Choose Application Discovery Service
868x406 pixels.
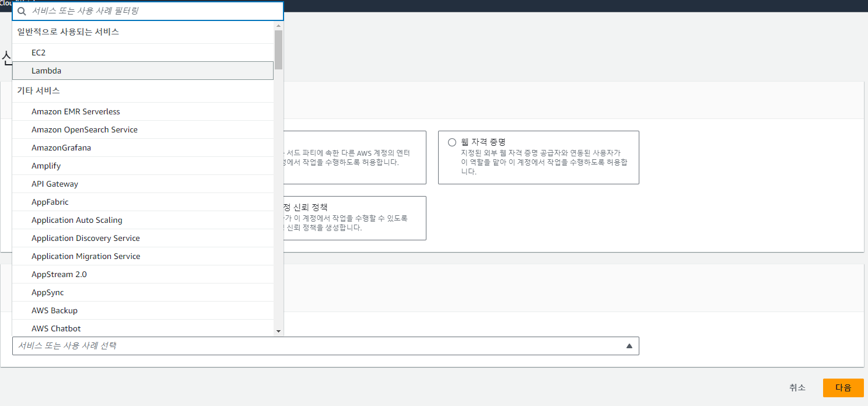(143, 238)
